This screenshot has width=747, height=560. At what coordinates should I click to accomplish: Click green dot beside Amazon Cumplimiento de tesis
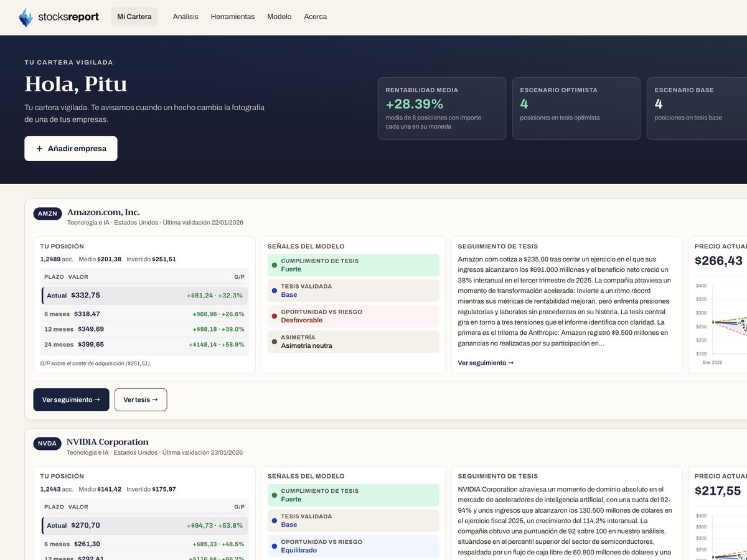tap(275, 265)
